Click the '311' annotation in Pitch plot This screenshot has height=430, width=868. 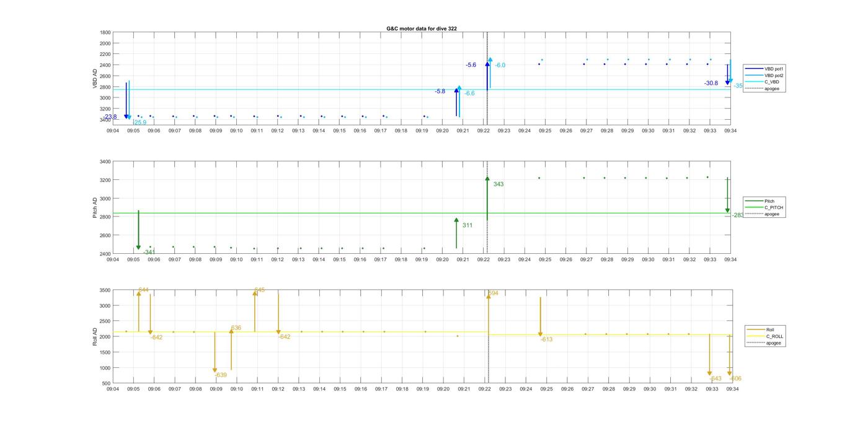pyautogui.click(x=467, y=225)
